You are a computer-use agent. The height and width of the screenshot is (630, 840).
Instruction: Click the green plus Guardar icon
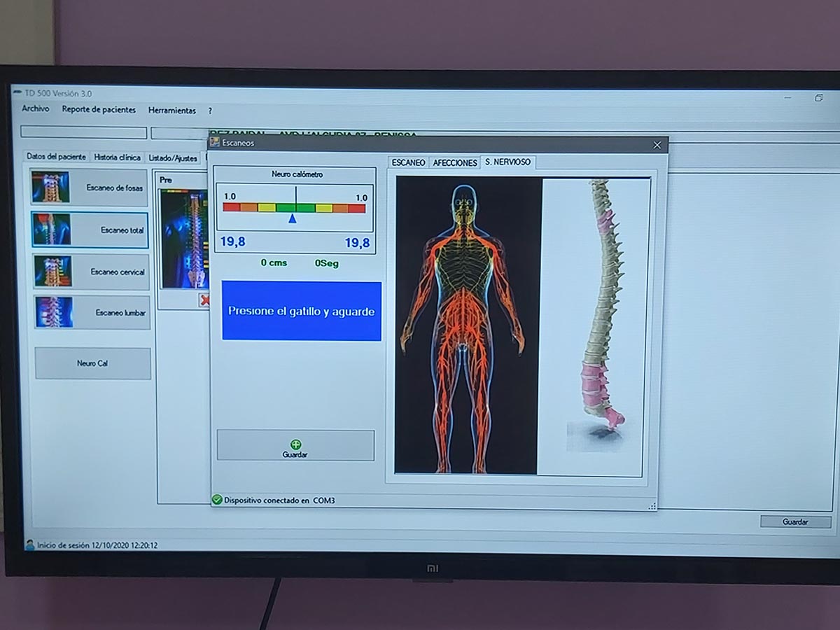(x=295, y=444)
